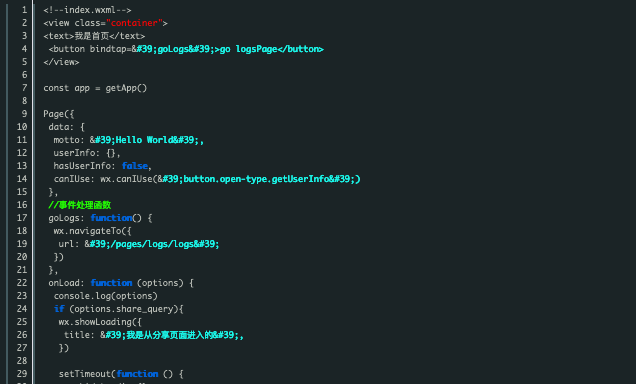Click the blue false keyword on line 13
The height and width of the screenshot is (384, 636).
coord(135,166)
